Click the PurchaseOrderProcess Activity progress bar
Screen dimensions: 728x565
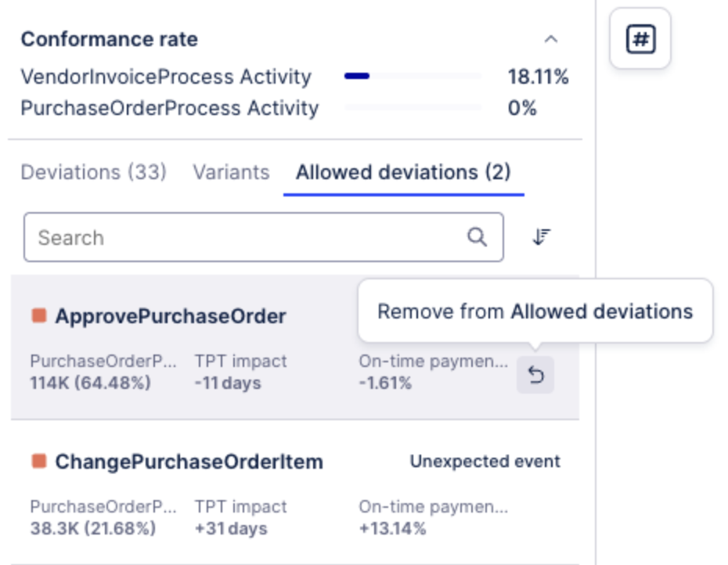(x=413, y=108)
